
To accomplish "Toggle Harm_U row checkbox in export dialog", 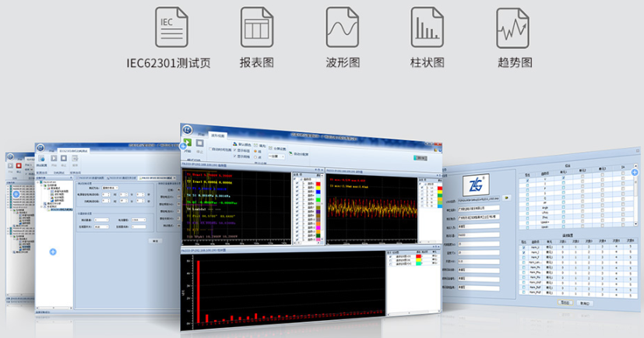I will click(523, 247).
